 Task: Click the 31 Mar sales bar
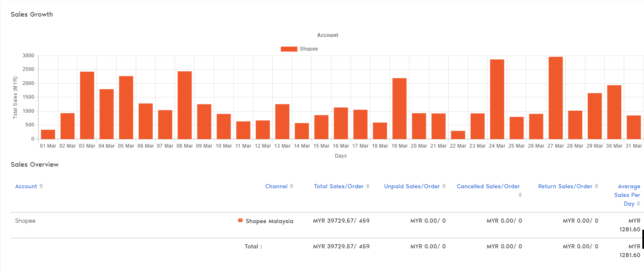[634, 127]
